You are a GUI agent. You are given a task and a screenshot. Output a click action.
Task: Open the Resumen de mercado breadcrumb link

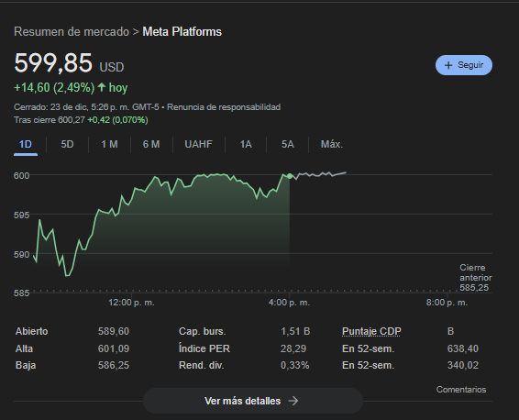72,32
